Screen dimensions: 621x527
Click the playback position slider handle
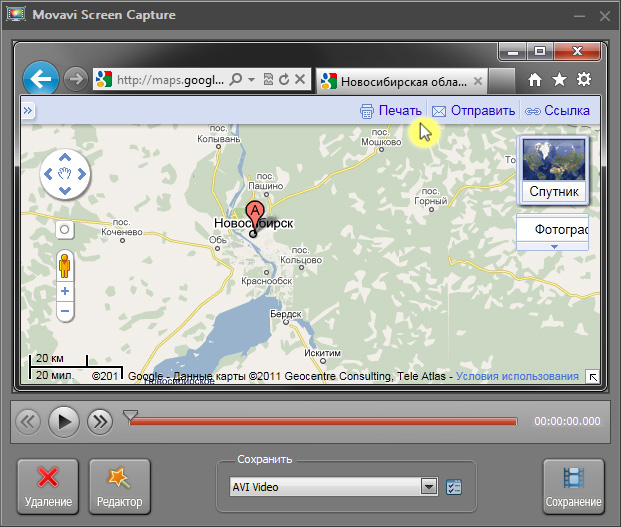pos(130,416)
